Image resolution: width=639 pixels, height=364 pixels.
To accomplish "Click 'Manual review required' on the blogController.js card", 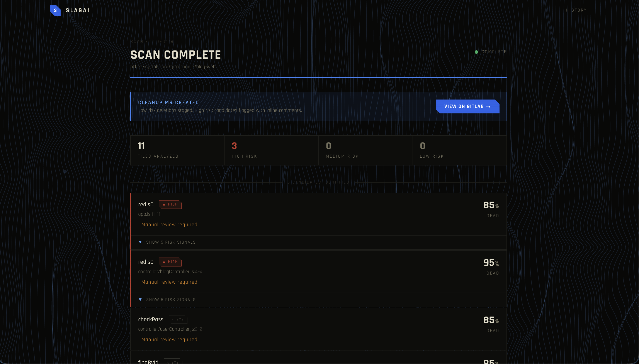I will click(168, 282).
